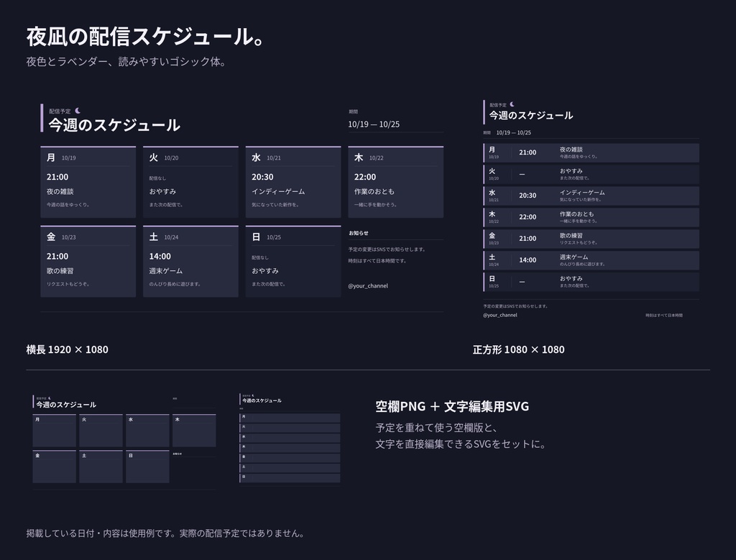Click the 水 20:30 row in the square list
Image resolution: width=736 pixels, height=560 pixels.
(x=591, y=196)
